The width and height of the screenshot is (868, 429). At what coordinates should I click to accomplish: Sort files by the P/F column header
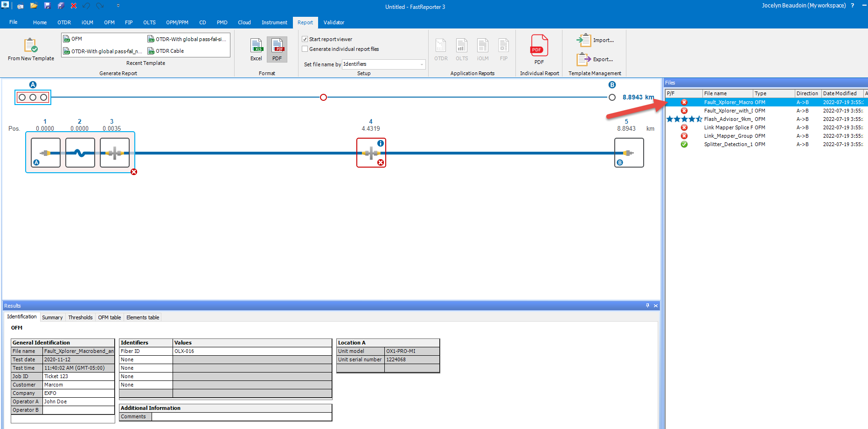(x=684, y=93)
